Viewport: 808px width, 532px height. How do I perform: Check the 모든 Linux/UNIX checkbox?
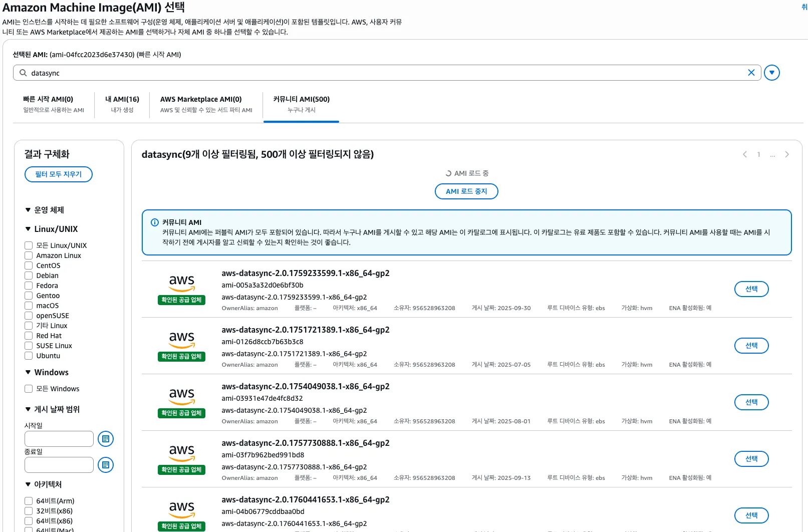click(29, 245)
